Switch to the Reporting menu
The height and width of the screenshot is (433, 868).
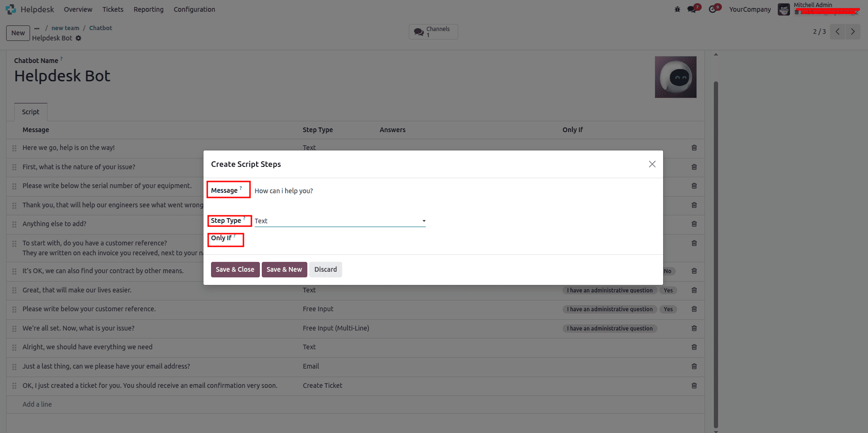tap(148, 9)
